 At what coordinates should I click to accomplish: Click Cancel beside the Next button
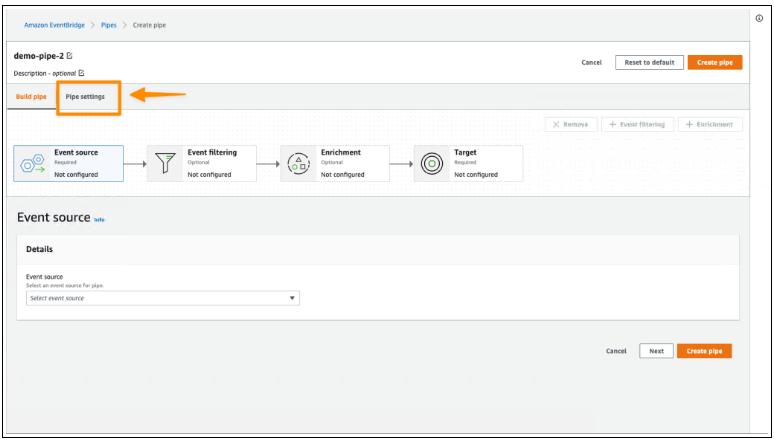point(616,351)
